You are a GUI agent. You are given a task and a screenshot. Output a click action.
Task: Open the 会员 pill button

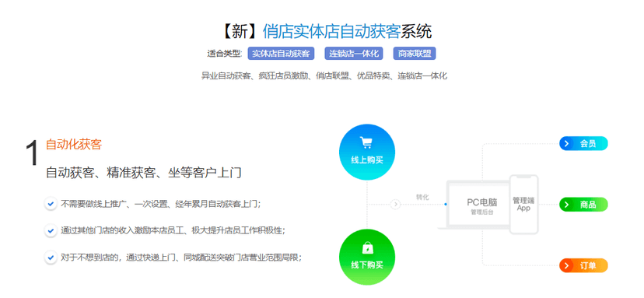tap(583, 143)
